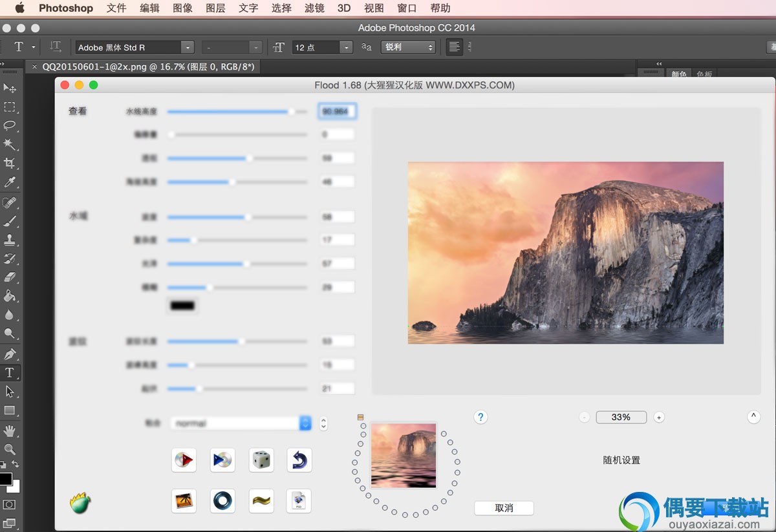This screenshot has height=532, width=776.
Task: Select the Path Selection arrow tool
Action: pyautogui.click(x=10, y=392)
